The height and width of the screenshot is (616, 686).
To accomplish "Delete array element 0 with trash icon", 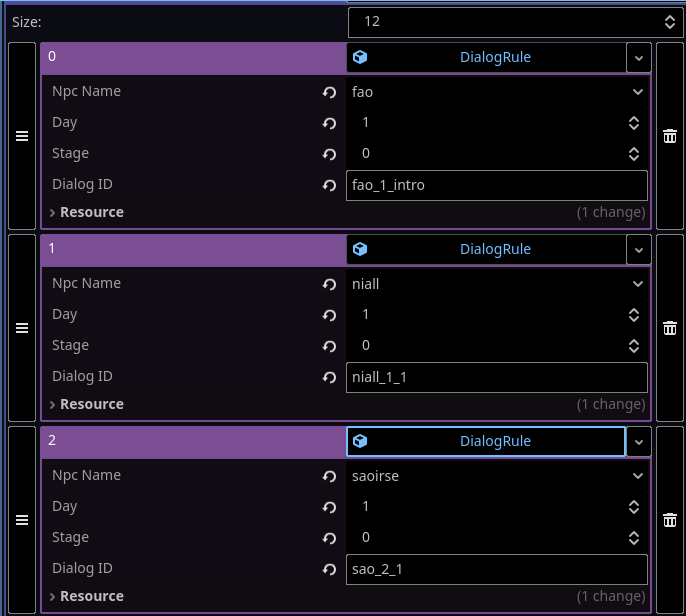I will (x=670, y=136).
